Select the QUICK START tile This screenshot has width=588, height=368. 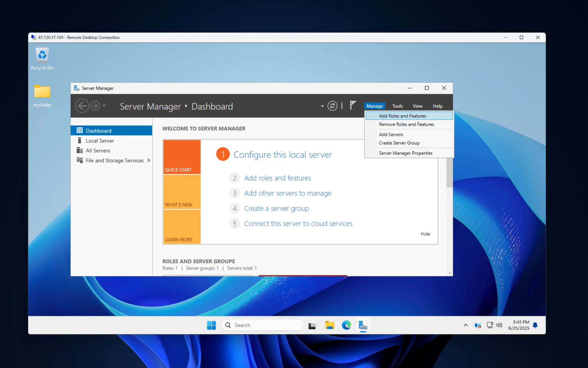point(182,157)
